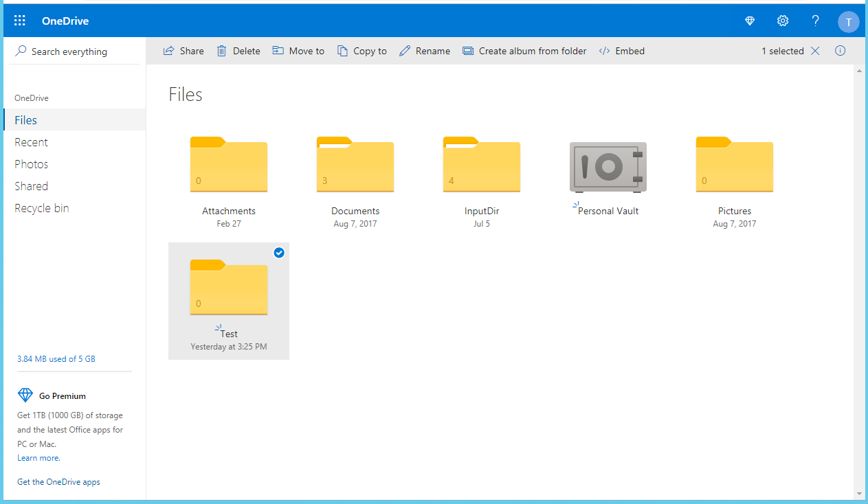Open the information pane icon
This screenshot has height=504, width=868.
[840, 50]
